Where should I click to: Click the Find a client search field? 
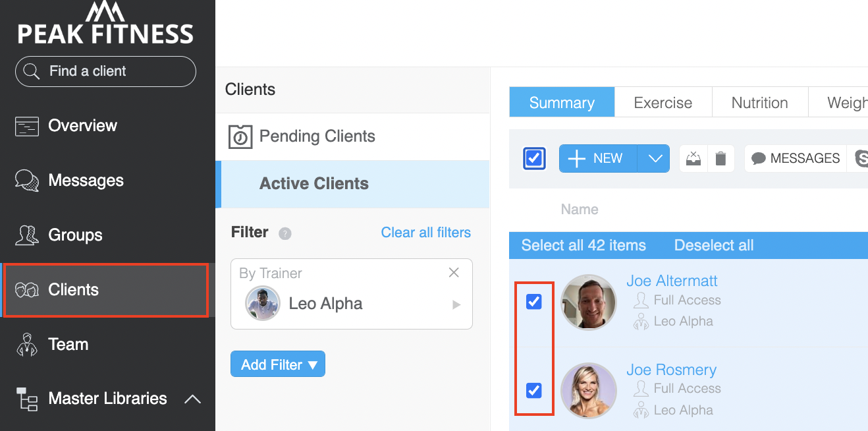pyautogui.click(x=105, y=71)
